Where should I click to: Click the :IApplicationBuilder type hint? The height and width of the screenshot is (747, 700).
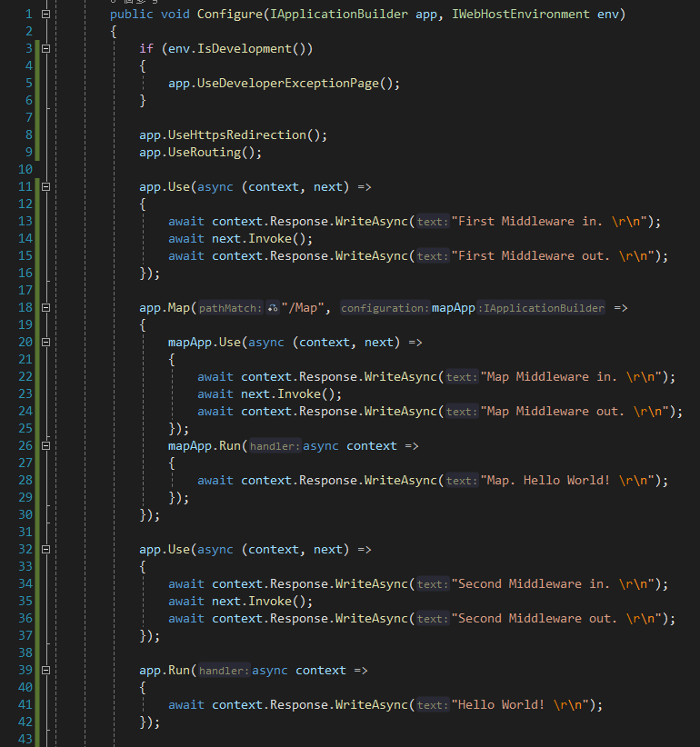pyautogui.click(x=541, y=308)
